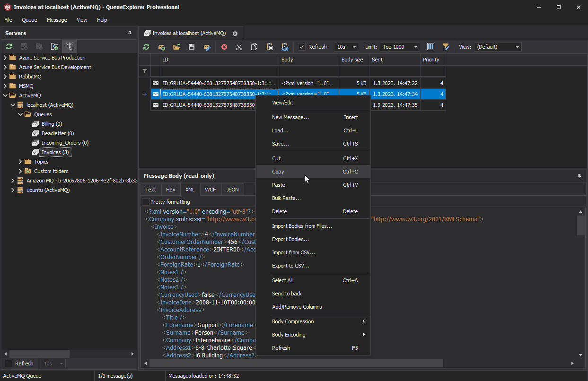Select the Invoices queue in the tree
This screenshot has height=381, width=588.
click(56, 152)
